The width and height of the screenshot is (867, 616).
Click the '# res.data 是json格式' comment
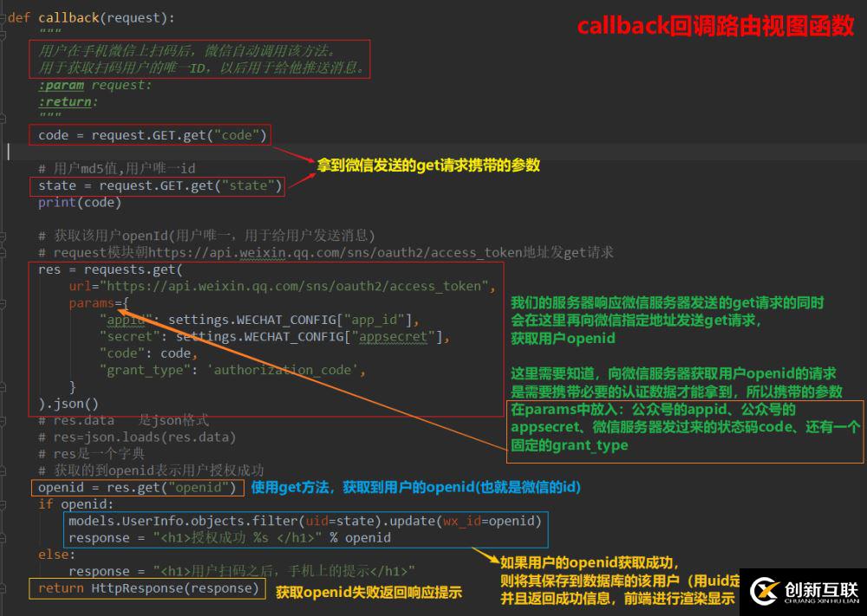pyautogui.click(x=124, y=420)
